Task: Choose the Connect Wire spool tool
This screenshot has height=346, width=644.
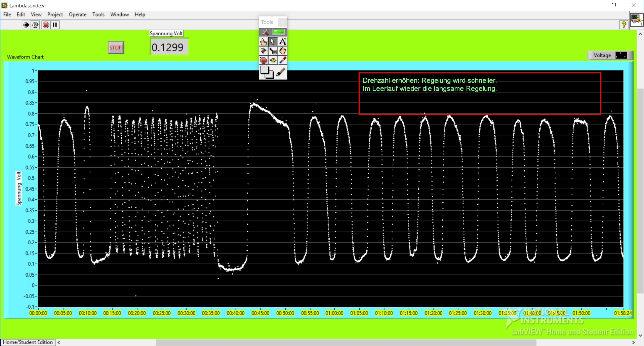Action: point(264,51)
